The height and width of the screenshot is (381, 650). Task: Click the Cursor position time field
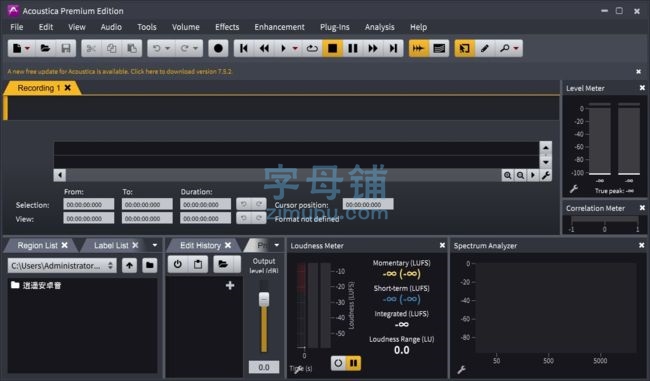368,204
